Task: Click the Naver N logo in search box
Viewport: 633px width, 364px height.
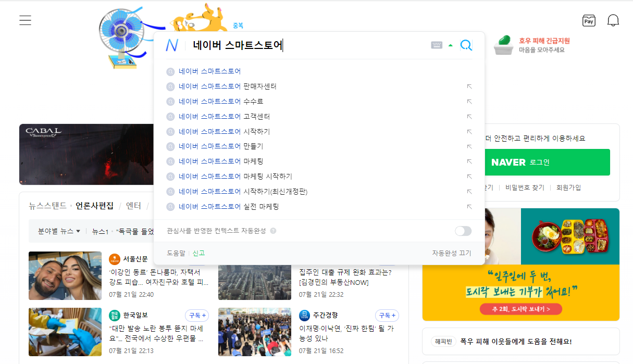Action: coord(172,45)
